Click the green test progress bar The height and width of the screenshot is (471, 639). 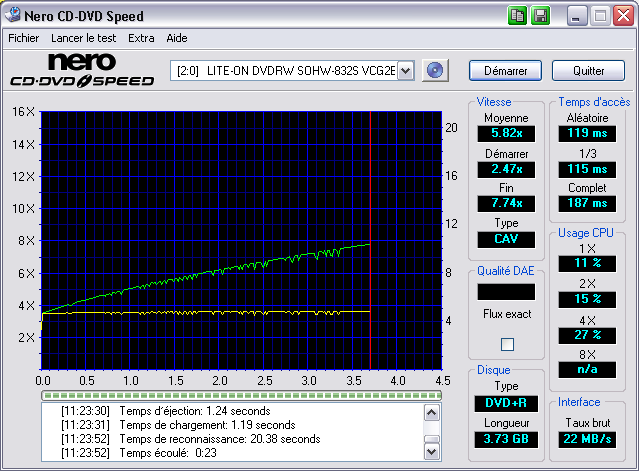coord(240,396)
